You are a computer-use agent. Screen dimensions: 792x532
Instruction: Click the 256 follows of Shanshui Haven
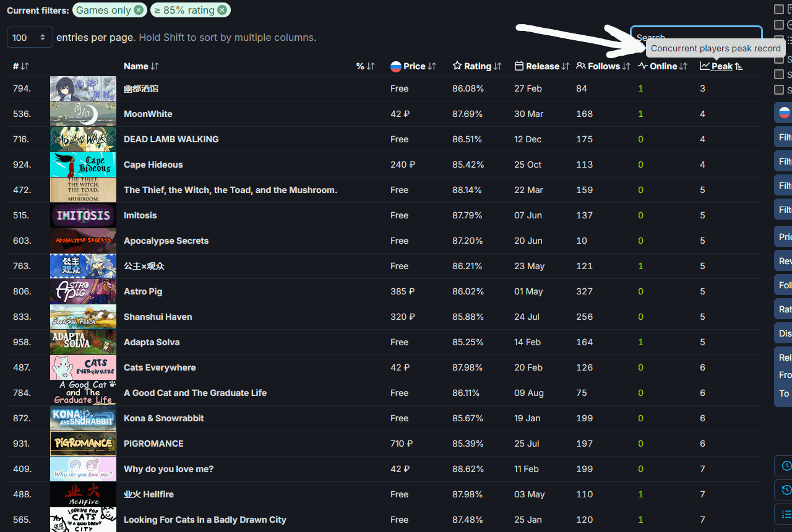coord(584,317)
